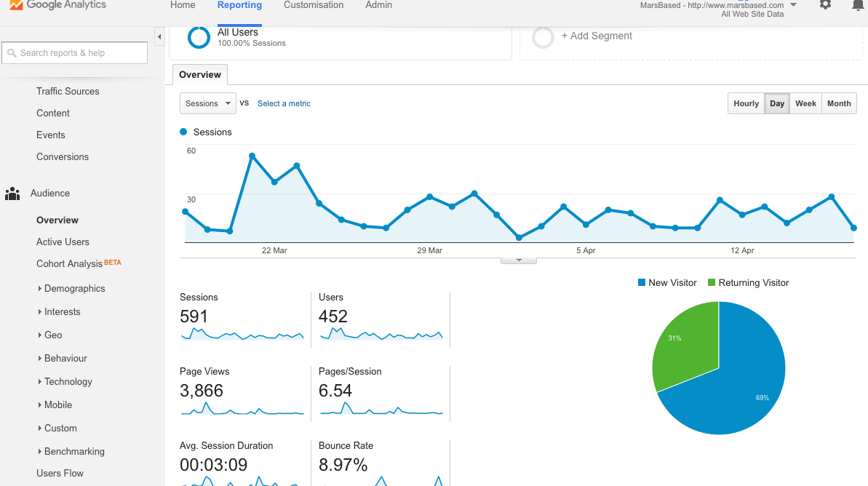Select the Day granularity toggle
Image resolution: width=868 pixels, height=486 pixels.
[776, 103]
